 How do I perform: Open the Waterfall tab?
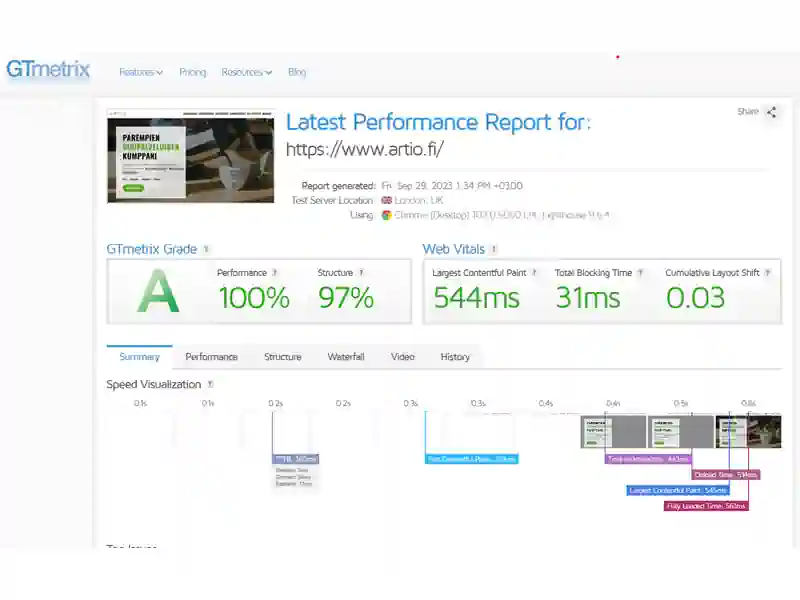click(x=346, y=357)
